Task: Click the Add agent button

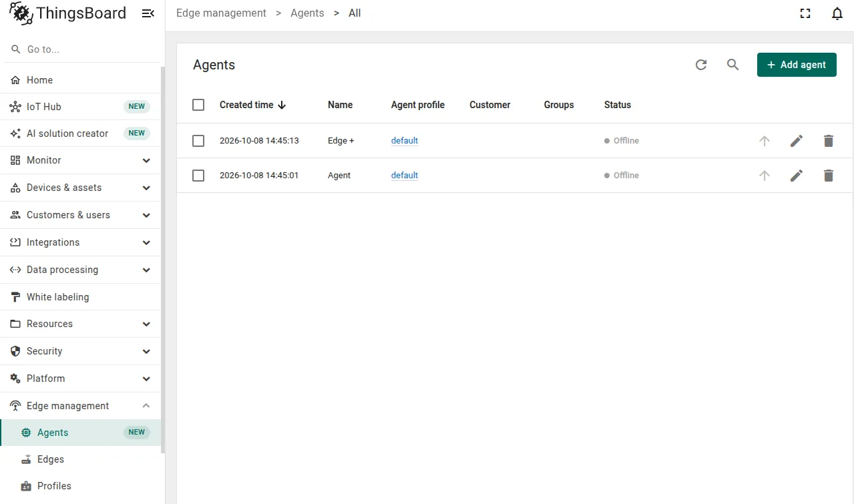Action: pos(797,65)
